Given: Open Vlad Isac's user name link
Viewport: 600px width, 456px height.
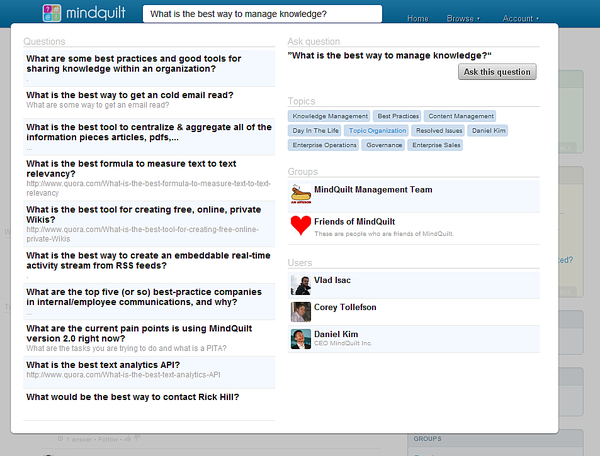Looking at the screenshot, I should pyautogui.click(x=332, y=280).
